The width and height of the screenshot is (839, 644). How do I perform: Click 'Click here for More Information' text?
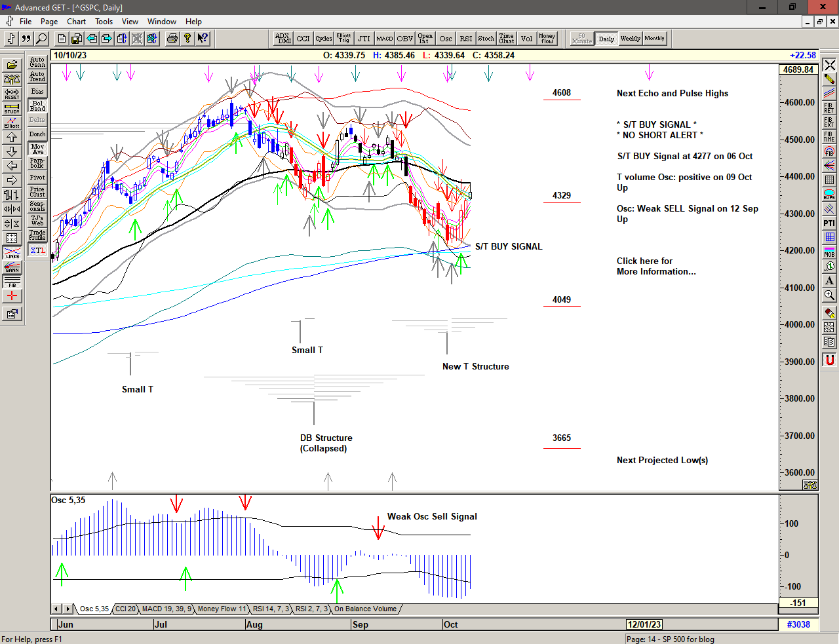(655, 266)
